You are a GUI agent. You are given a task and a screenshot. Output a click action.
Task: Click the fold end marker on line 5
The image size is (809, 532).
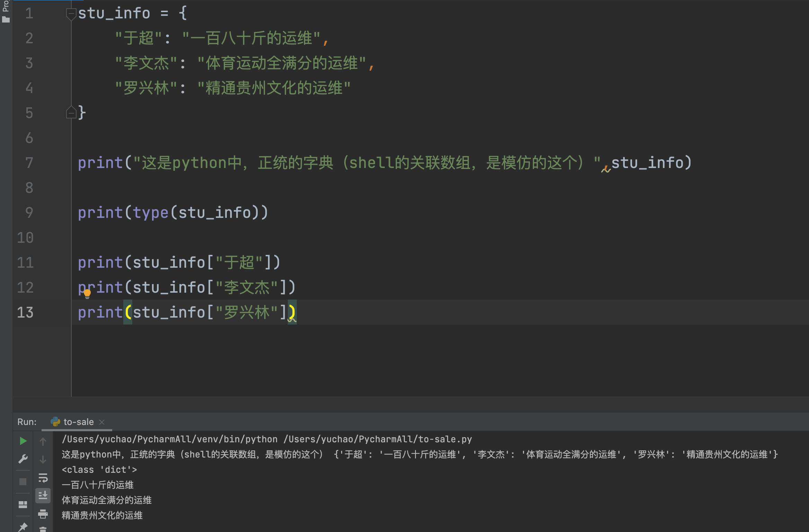(x=71, y=113)
